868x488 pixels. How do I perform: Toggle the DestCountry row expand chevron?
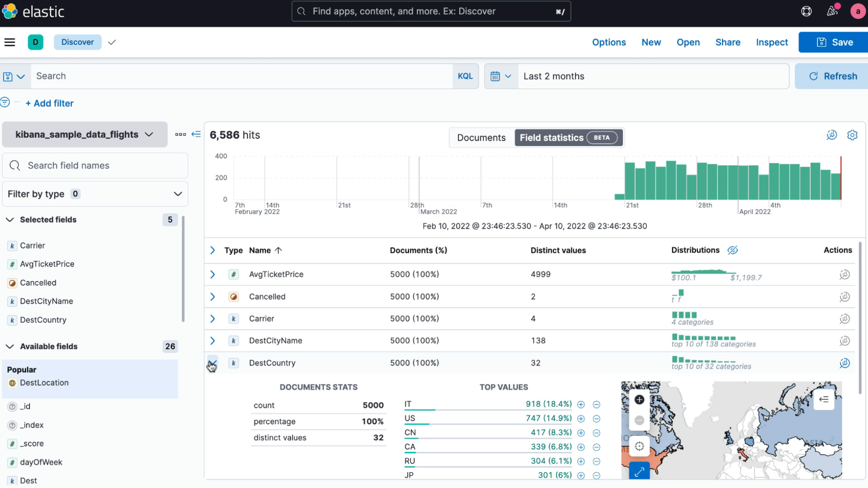212,362
